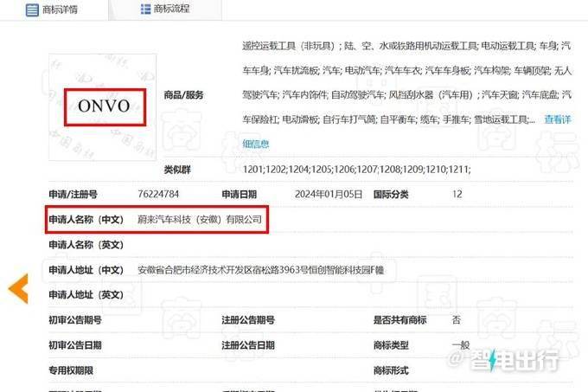Select the application date 2024年01月05日
The height and width of the screenshot is (392, 588).
point(329,195)
